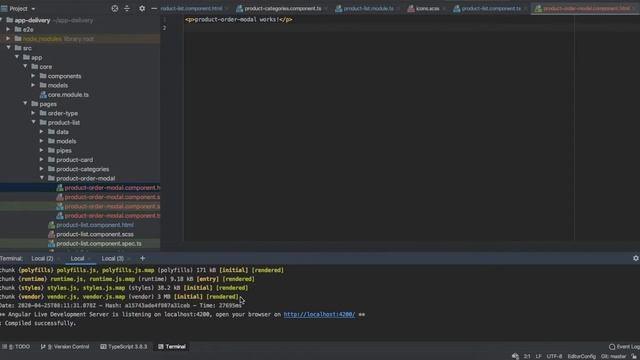Image resolution: width=640 pixels, height=360 pixels.
Task: Click the product-card folder icon
Action: pyautogui.click(x=51, y=160)
